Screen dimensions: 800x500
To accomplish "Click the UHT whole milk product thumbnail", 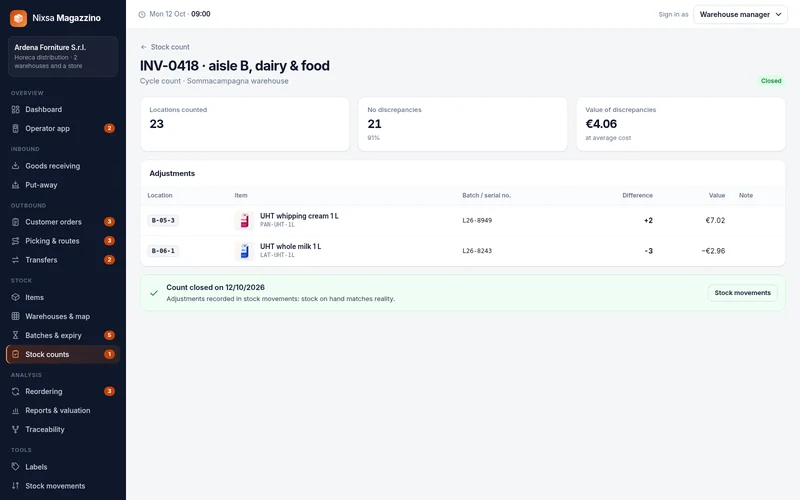I will click(x=244, y=251).
